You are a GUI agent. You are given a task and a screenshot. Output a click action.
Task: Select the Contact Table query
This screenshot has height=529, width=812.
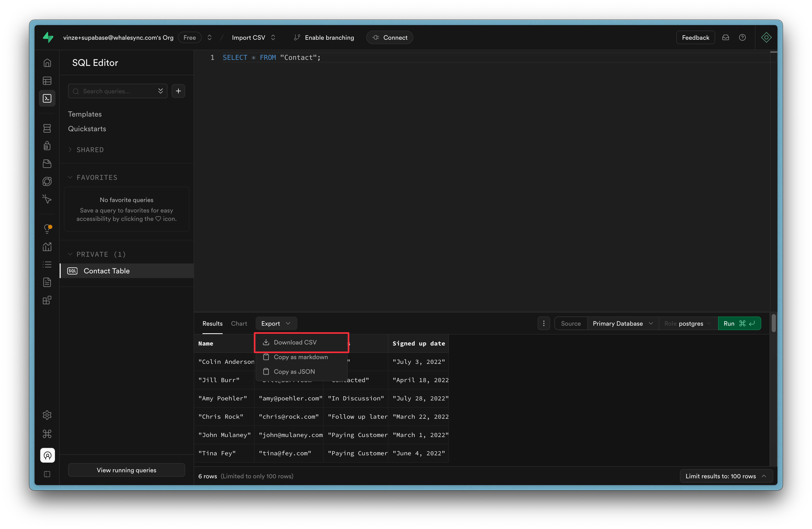(x=127, y=271)
